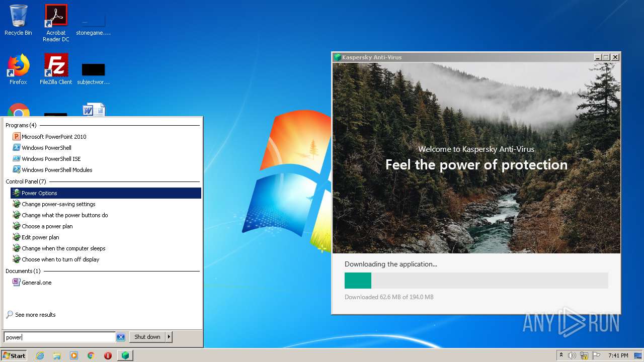
Task: Open Internet Explorer in the taskbar
Action: coord(40,355)
